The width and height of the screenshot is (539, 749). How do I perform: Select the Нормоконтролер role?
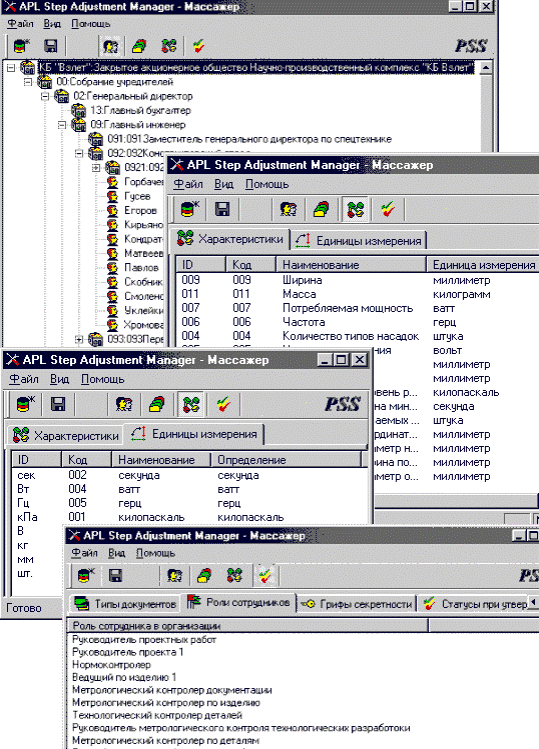[111, 664]
